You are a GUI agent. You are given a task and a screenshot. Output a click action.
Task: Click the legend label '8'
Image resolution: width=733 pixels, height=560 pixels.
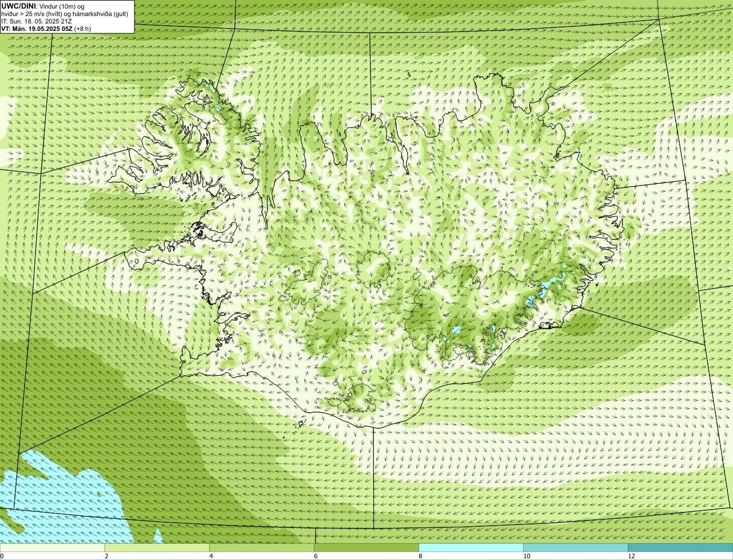[420, 556]
